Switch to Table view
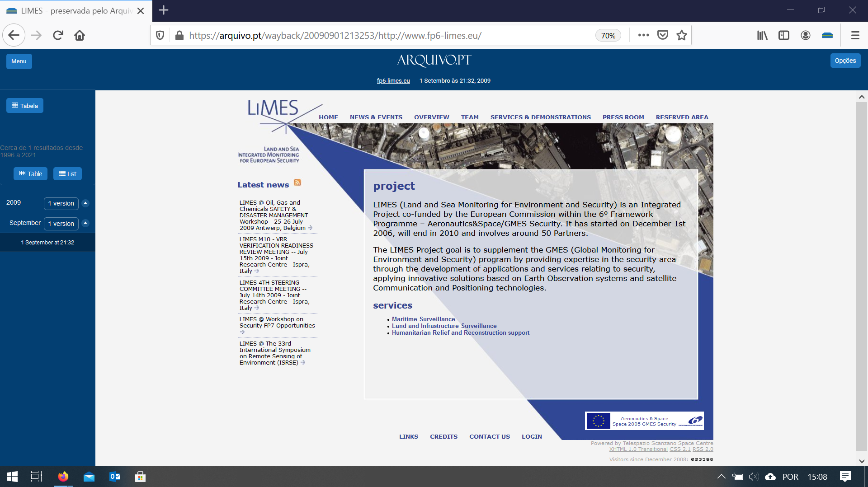The image size is (868, 487). [x=30, y=173]
